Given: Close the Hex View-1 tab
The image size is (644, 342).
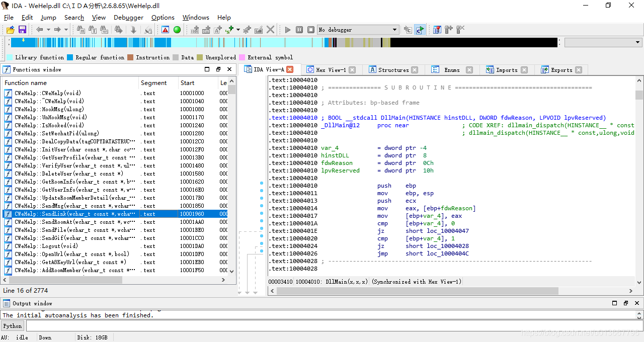Looking at the screenshot, I should click(352, 70).
